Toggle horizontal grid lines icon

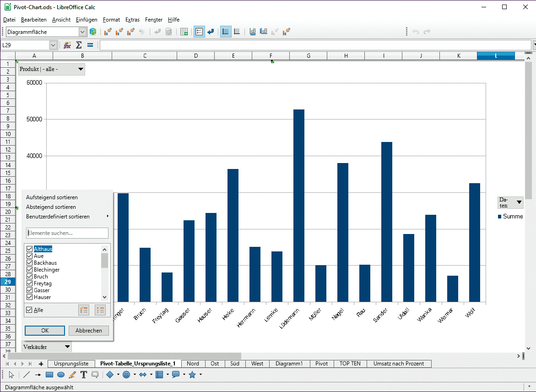225,32
